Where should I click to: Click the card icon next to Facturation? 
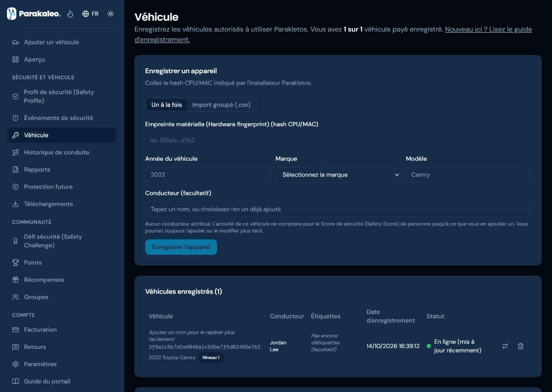click(x=16, y=330)
